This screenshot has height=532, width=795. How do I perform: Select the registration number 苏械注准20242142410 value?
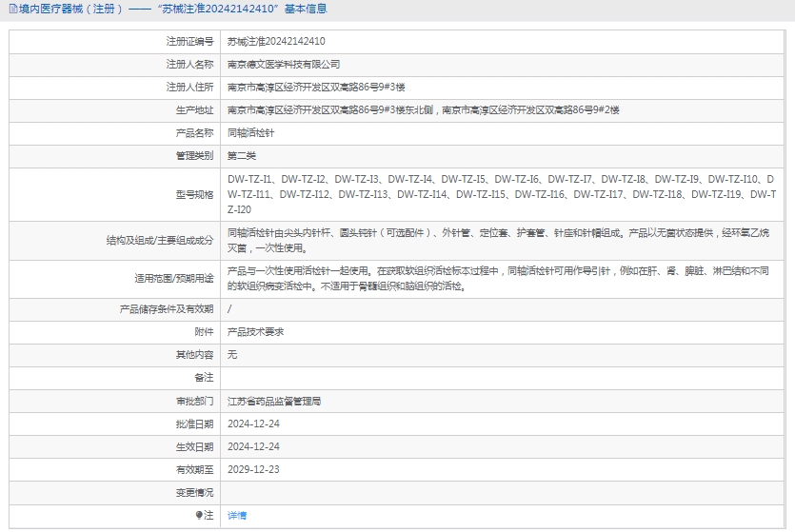click(276, 42)
